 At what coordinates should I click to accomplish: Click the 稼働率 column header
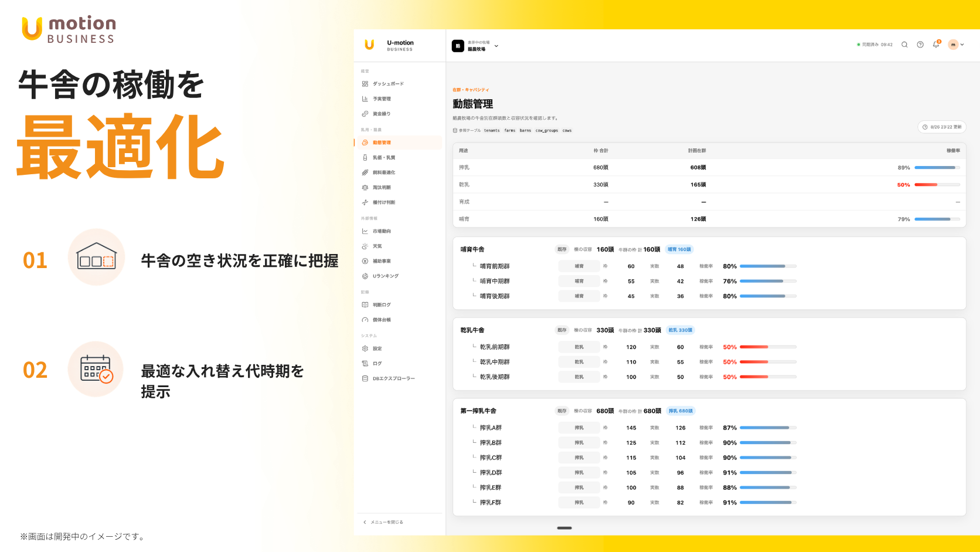953,151
